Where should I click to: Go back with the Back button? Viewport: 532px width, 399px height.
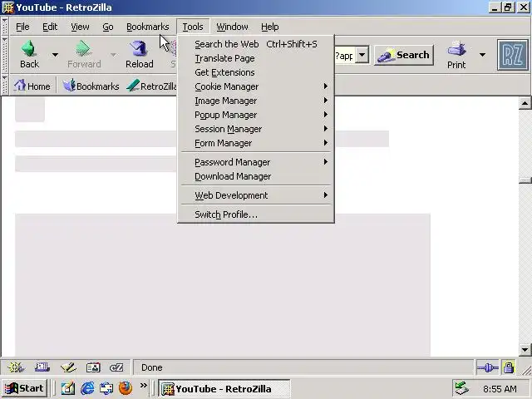pos(29,54)
